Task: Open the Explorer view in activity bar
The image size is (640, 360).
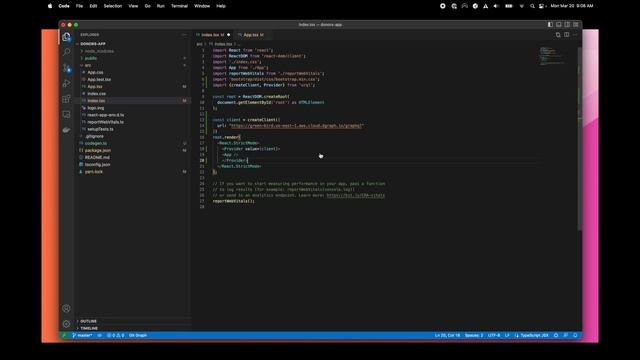Action: coord(66,37)
